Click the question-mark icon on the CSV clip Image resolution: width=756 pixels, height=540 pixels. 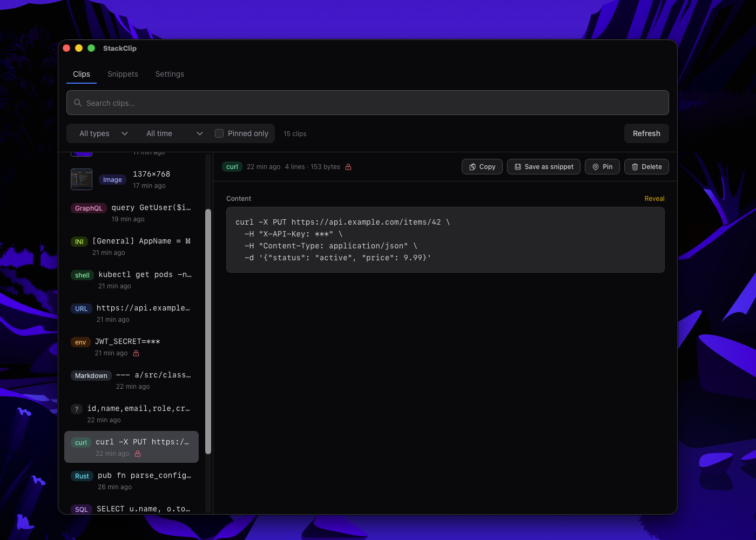tap(76, 409)
